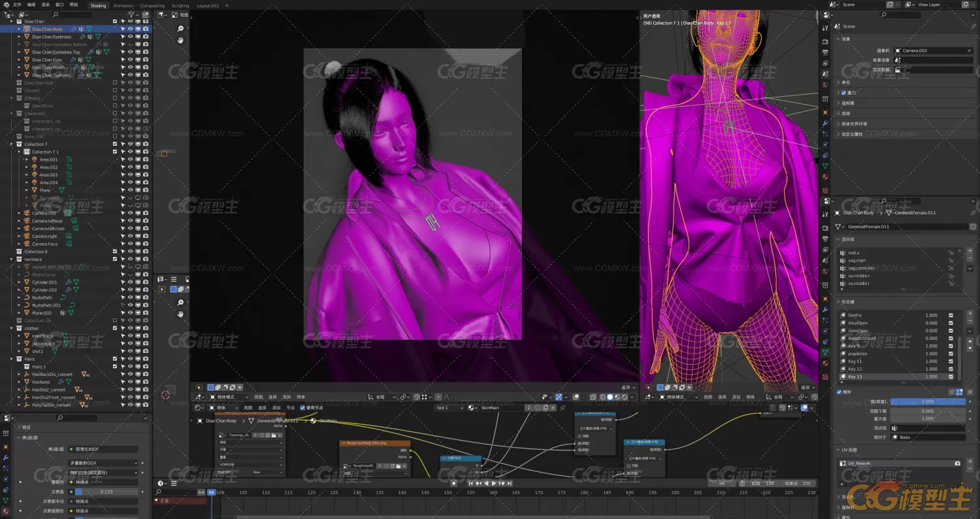Add a new workspace with plus icon
The width and height of the screenshot is (980, 519).
227,5
